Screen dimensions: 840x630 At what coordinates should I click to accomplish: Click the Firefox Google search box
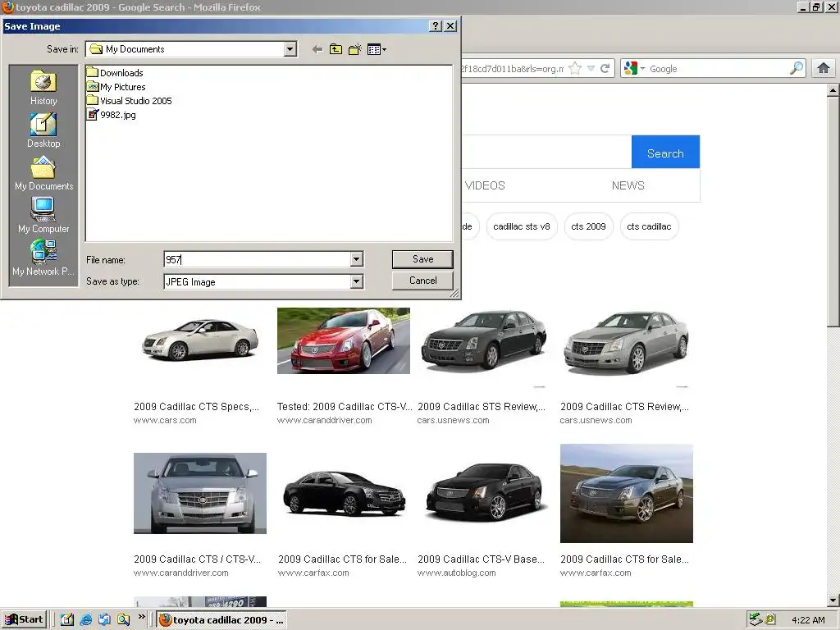(x=718, y=69)
